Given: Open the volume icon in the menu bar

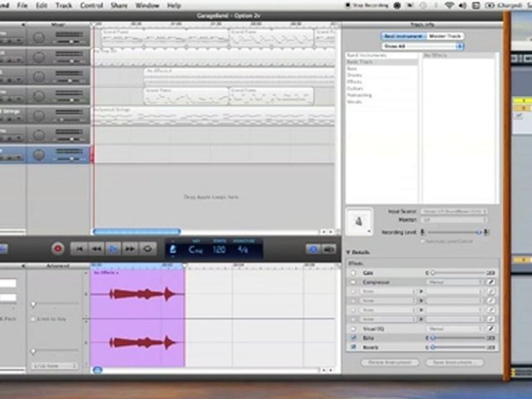Looking at the screenshot, I should (x=462, y=6).
